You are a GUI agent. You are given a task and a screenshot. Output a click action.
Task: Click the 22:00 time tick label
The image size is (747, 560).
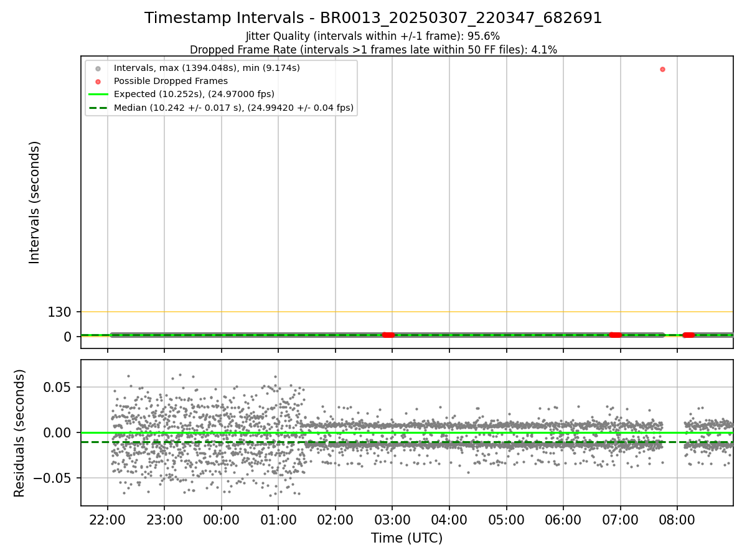point(108,520)
